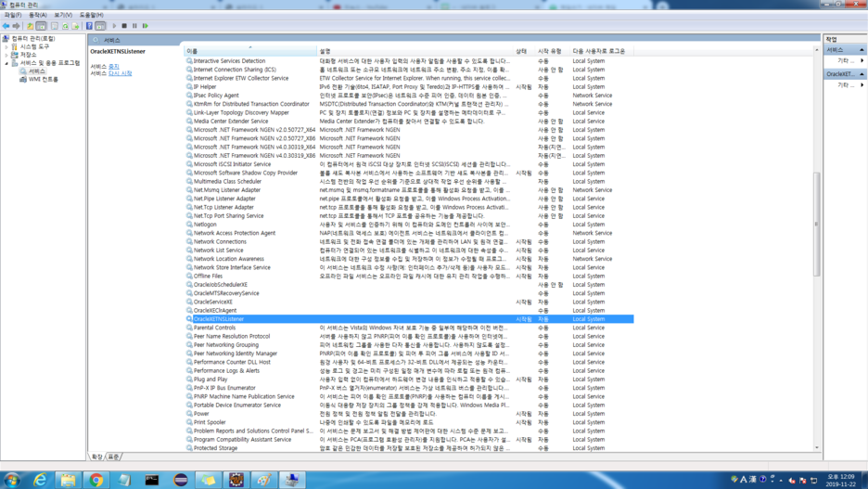Image resolution: width=868 pixels, height=489 pixels.
Task: Expand the 저장소 tree node
Action: click(6, 55)
